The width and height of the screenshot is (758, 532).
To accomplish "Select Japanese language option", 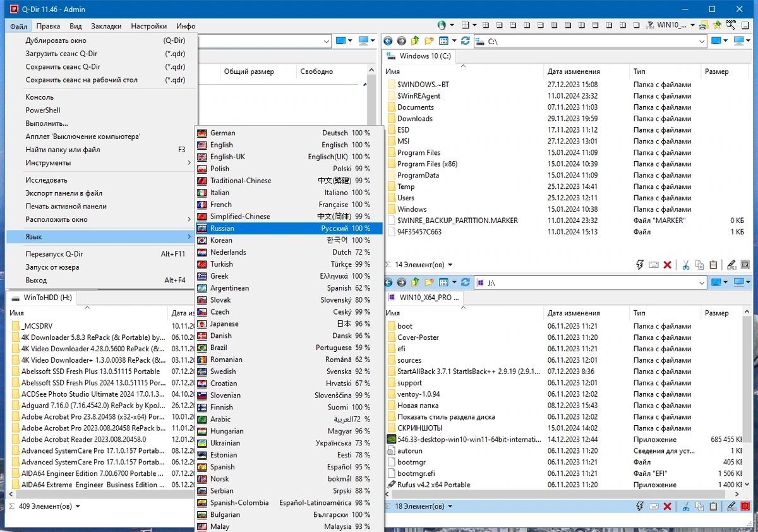I will point(289,323).
